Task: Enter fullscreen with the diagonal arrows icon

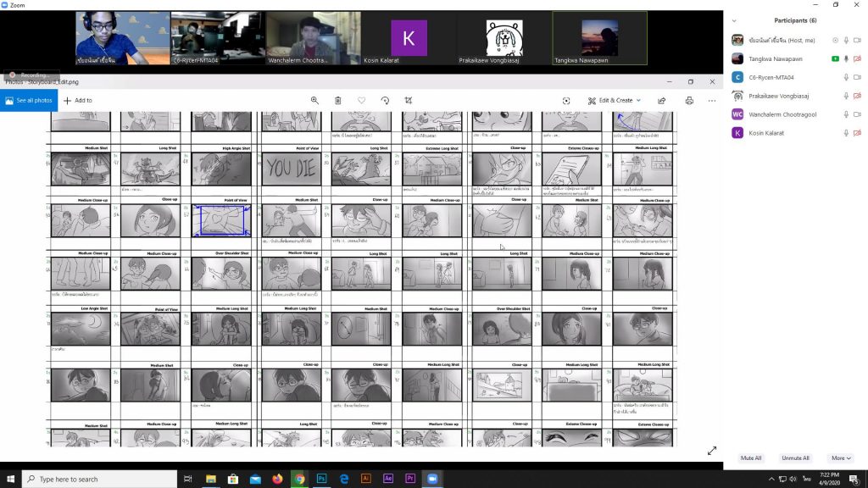Action: pyautogui.click(x=712, y=451)
